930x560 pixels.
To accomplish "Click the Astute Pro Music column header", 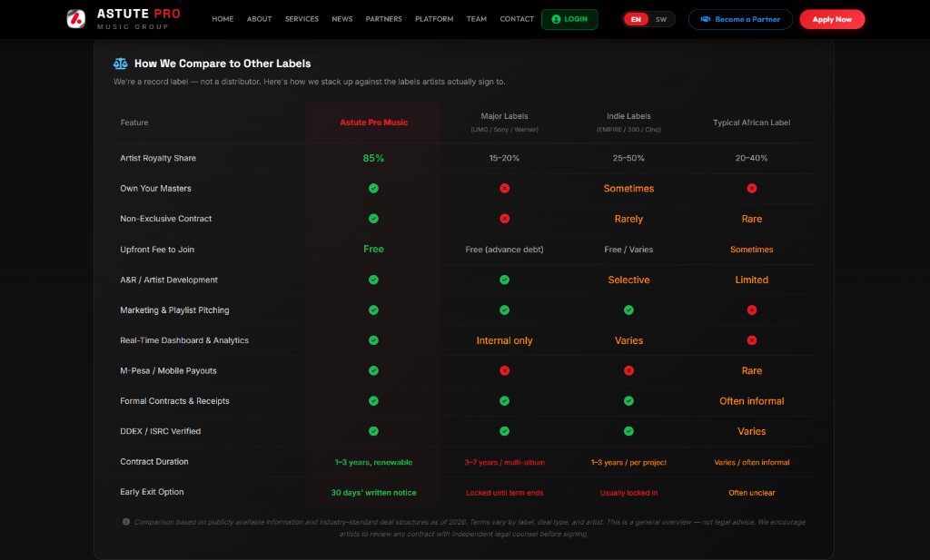I will coord(373,123).
